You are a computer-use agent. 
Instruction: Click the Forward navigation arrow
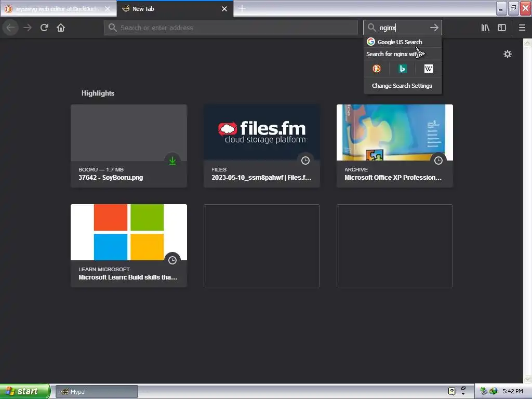coord(28,28)
